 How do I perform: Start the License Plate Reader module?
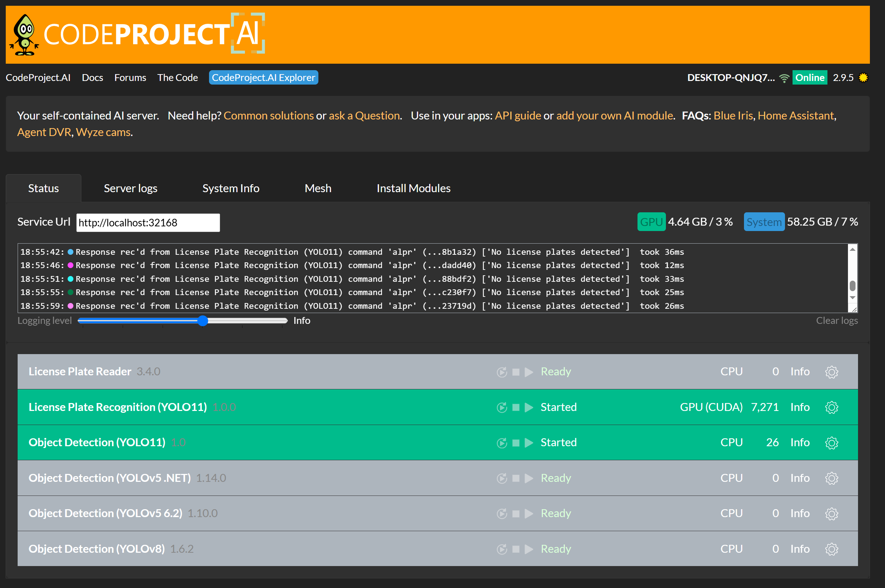click(529, 372)
